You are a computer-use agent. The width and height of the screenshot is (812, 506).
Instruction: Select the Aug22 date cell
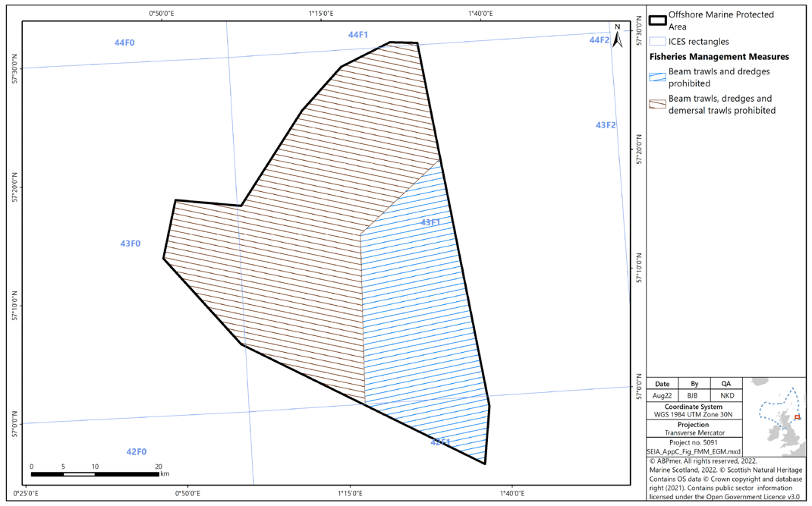661,396
